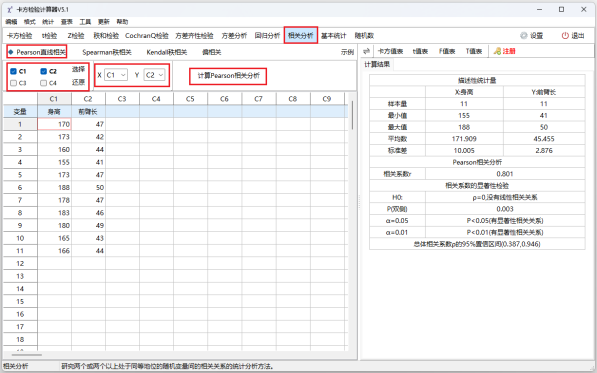597x373 pixels.
Task: Select row header 6
Action: [20, 187]
